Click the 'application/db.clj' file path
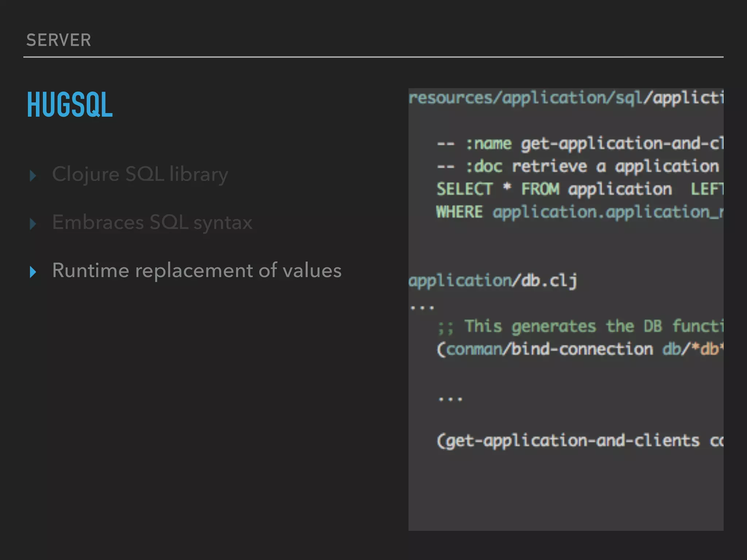Viewport: 747px width, 560px height. coord(493,281)
